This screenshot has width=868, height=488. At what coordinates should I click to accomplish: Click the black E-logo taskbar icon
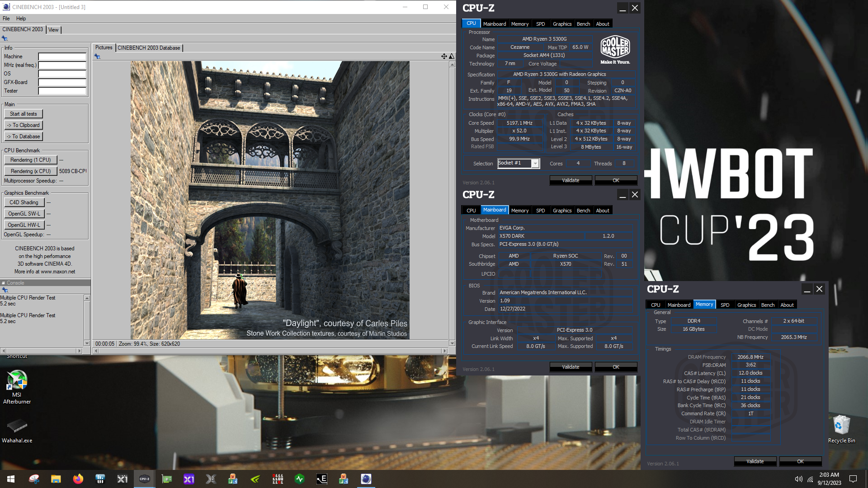coord(322,479)
